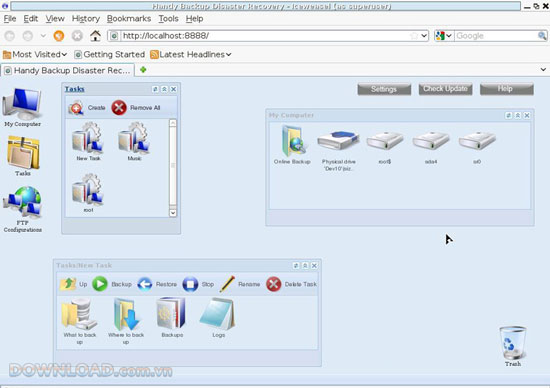Click the Tasks panel title link
550x388 pixels.
[x=74, y=89]
